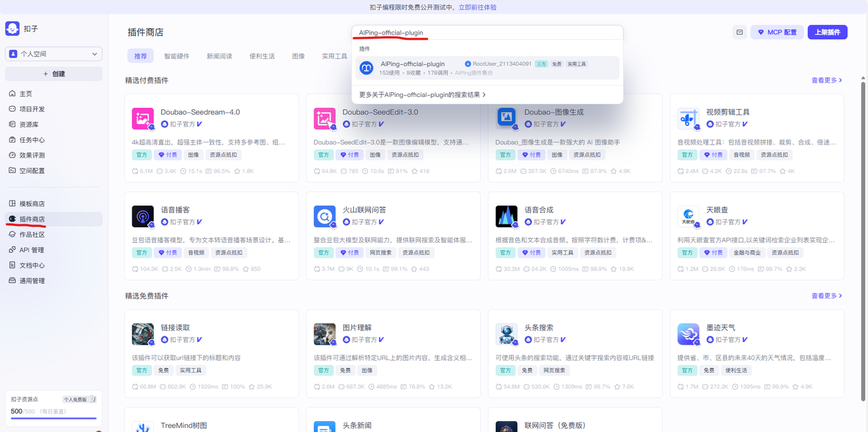Click the search field containing AIPing-official-plugin
The image size is (868, 432).
[x=487, y=33]
